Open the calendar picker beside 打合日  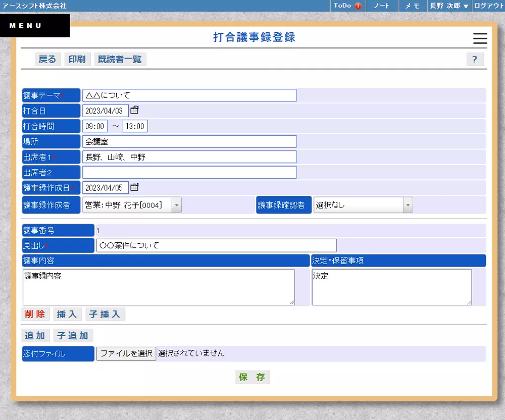click(x=133, y=110)
